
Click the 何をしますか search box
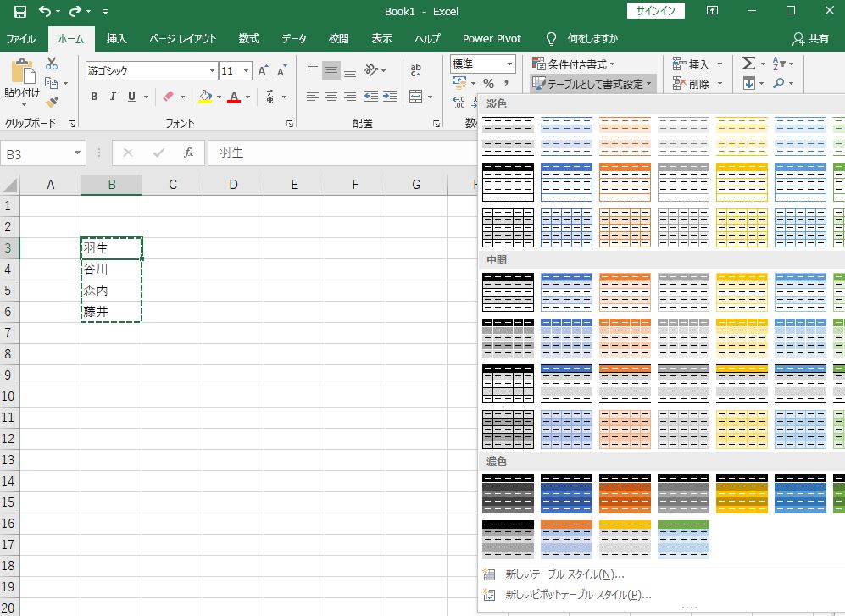click(592, 38)
